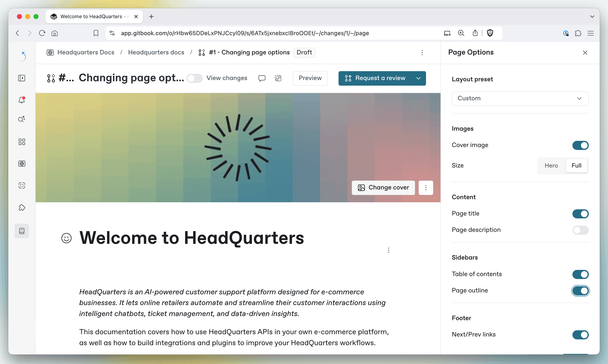The height and width of the screenshot is (364, 608).
Task: Click the Preview button
Action: [310, 78]
